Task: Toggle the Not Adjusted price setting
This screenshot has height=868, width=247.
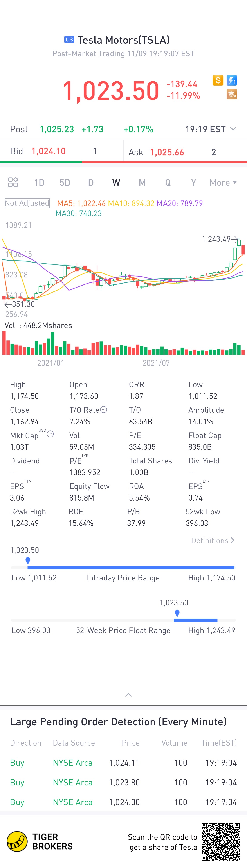Action: pos(27,203)
